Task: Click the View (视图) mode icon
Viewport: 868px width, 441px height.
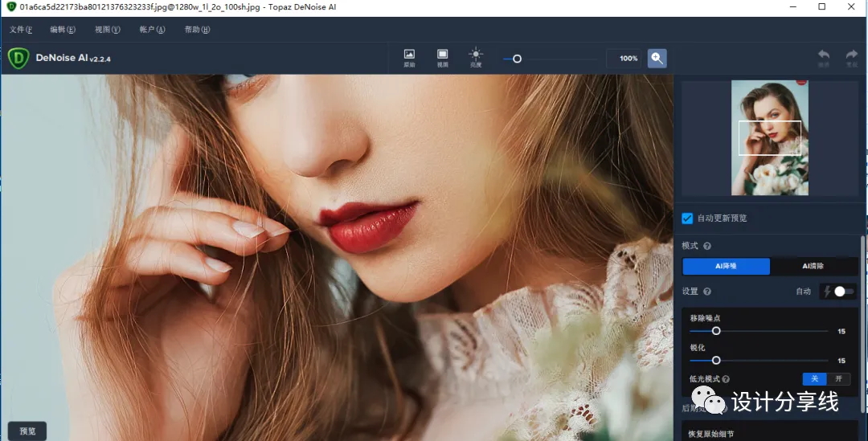Action: [x=442, y=57]
